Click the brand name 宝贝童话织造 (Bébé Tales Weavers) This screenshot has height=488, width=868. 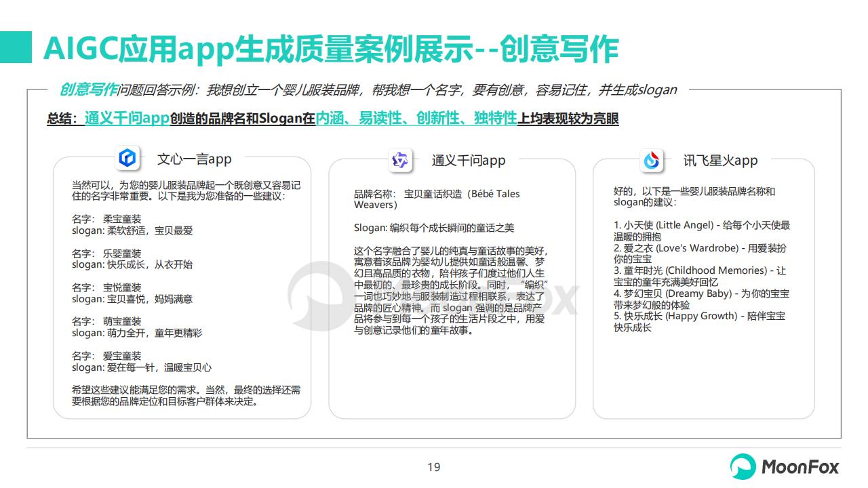pyautogui.click(x=437, y=199)
